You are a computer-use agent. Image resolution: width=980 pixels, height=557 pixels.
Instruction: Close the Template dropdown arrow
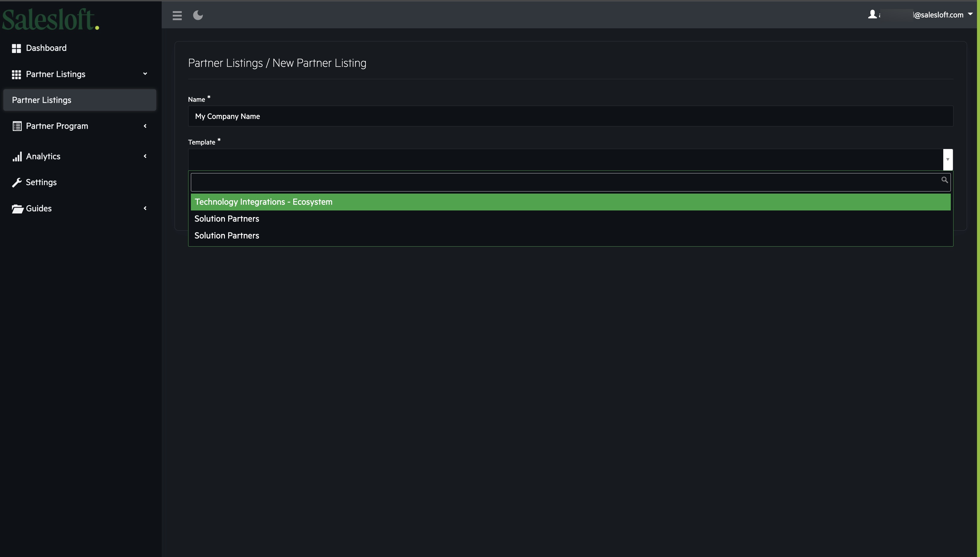point(947,159)
